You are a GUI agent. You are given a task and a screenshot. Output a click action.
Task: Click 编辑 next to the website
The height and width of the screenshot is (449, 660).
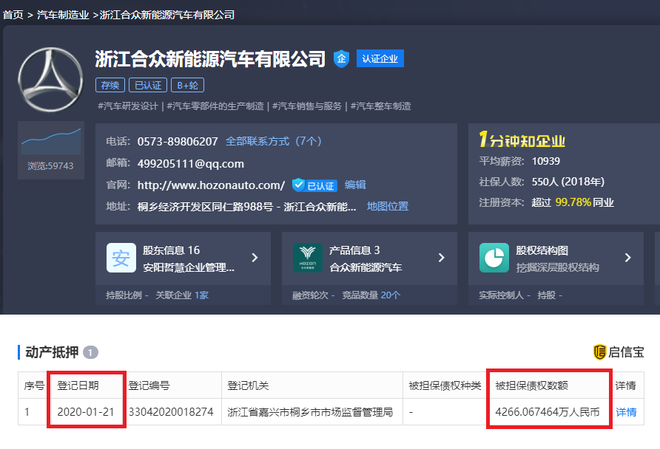(355, 185)
